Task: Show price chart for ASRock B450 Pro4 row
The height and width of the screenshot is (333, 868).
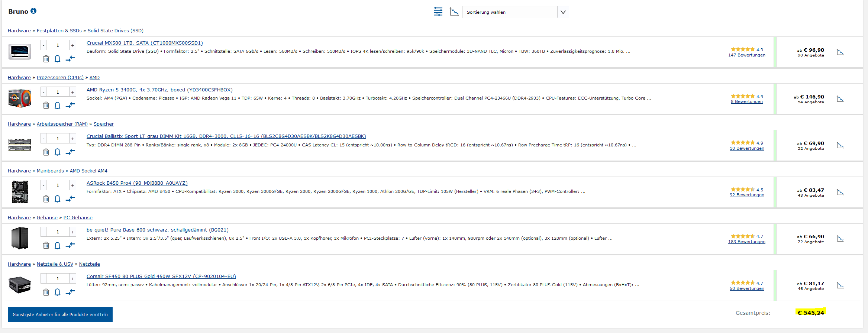Action: point(840,192)
